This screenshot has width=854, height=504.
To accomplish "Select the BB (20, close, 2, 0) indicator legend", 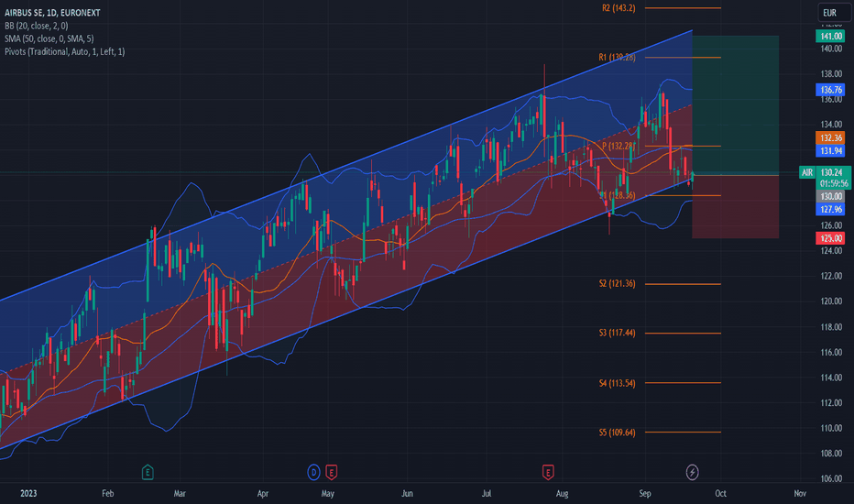I will coord(37,26).
